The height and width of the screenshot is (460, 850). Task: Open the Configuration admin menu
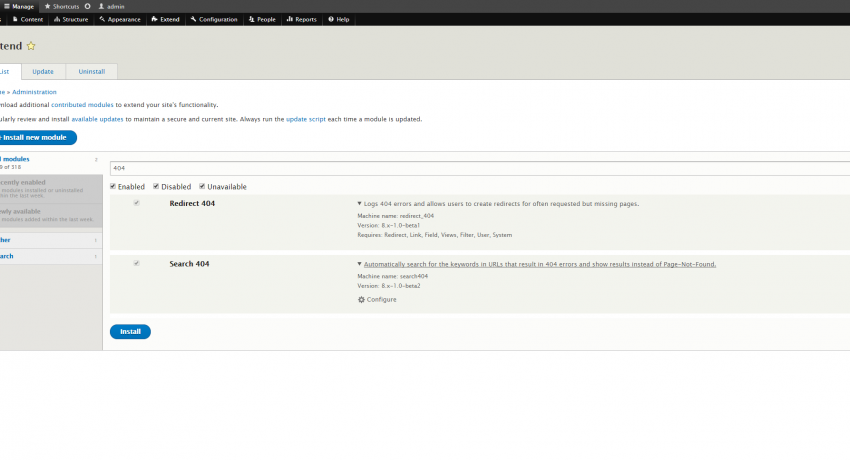[x=214, y=20]
